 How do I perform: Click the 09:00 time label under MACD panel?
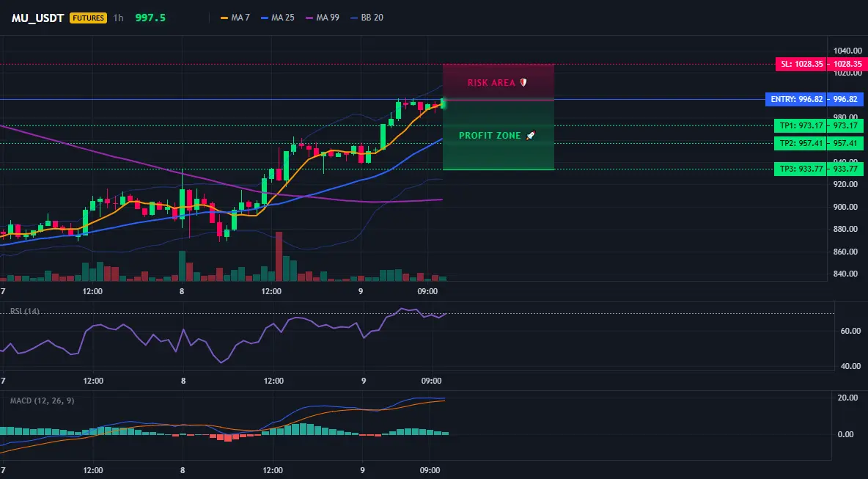pyautogui.click(x=430, y=470)
